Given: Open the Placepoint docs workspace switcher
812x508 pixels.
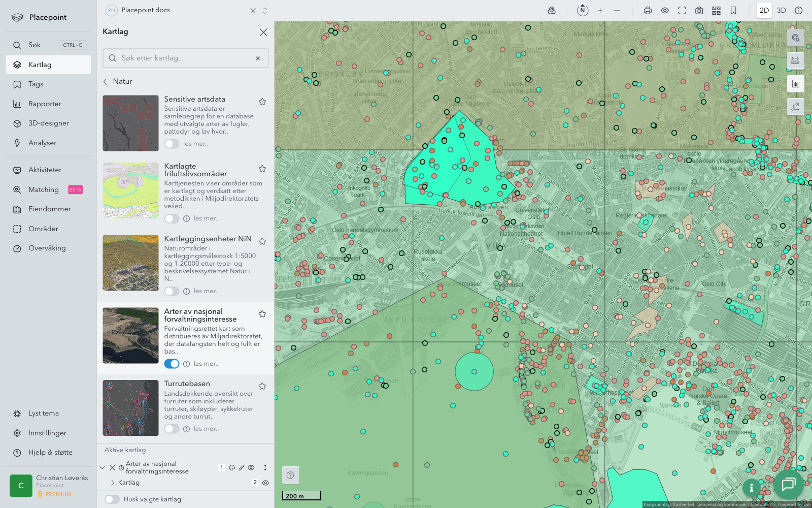Looking at the screenshot, I should coord(265,11).
